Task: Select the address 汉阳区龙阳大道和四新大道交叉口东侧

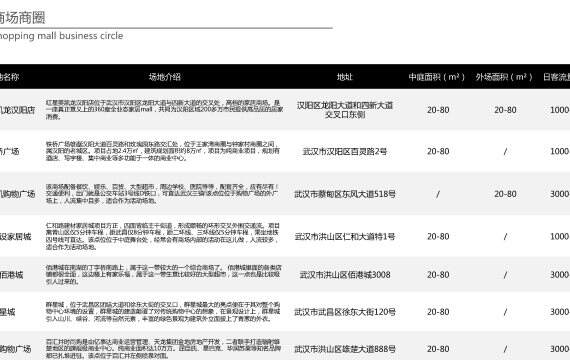Action: coord(345,110)
